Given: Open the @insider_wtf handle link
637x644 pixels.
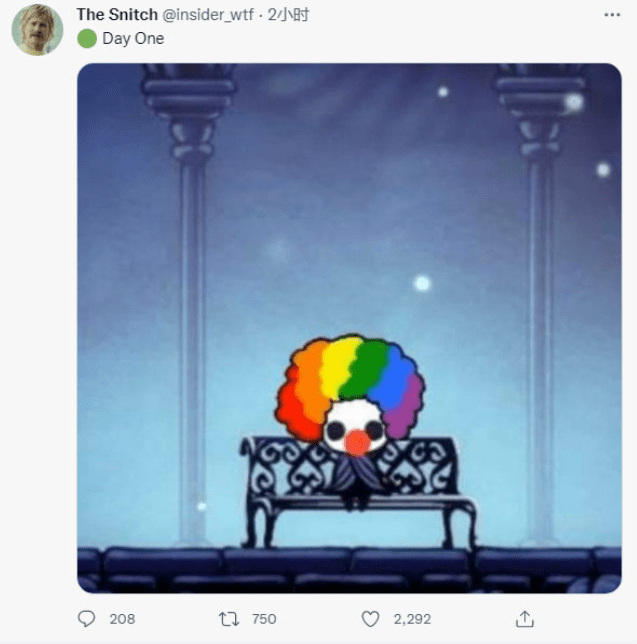Looking at the screenshot, I should [x=208, y=15].
